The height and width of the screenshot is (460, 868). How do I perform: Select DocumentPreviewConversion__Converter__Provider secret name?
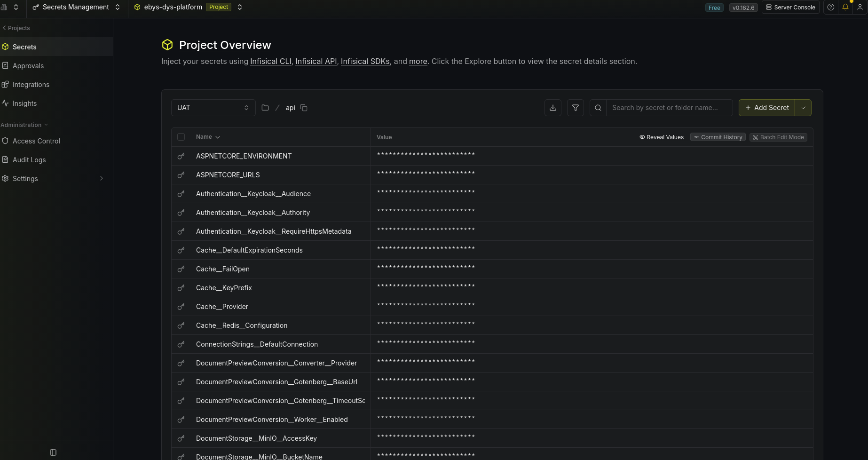(276, 363)
